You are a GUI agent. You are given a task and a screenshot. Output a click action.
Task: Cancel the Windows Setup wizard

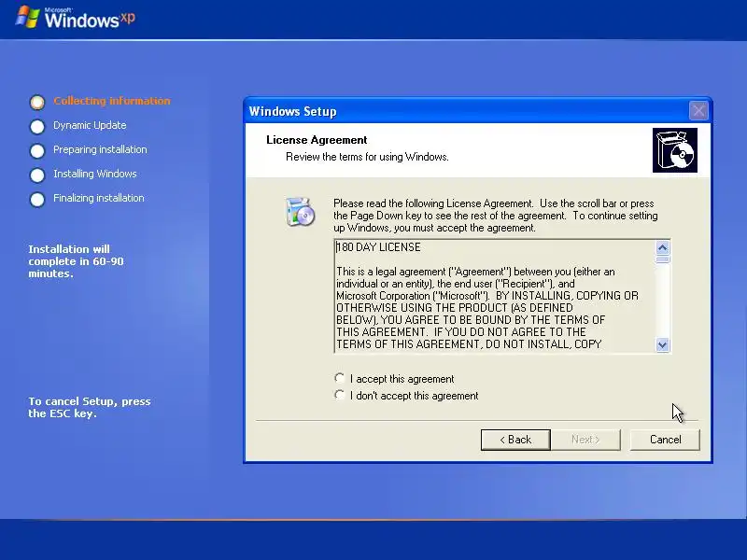coord(665,440)
